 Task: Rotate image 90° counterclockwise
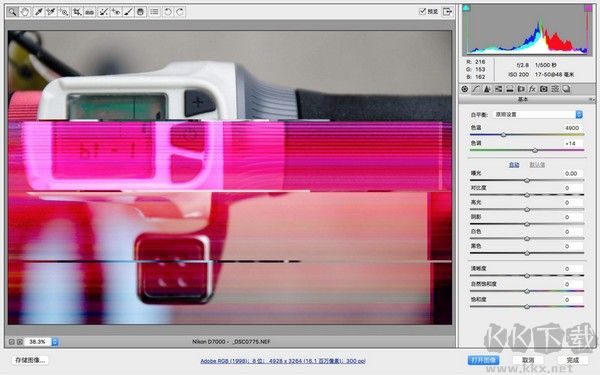pyautogui.click(x=168, y=12)
